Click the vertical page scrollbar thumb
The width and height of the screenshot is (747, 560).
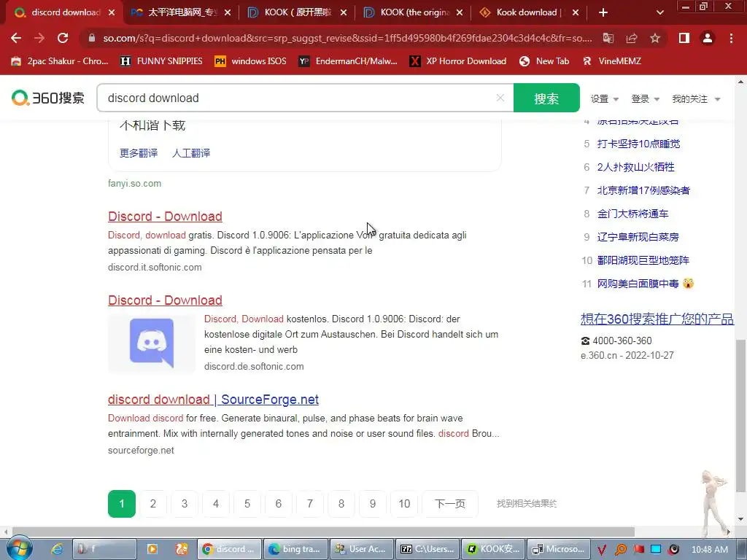(740, 415)
